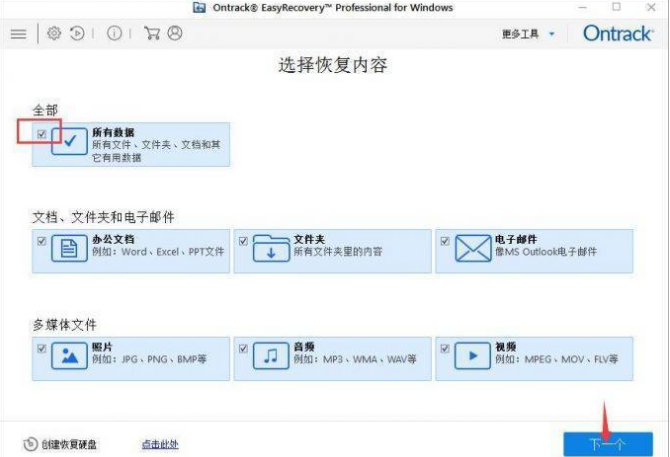Click the 电子邮件 envelope icon
The height and width of the screenshot is (457, 670).
point(473,248)
